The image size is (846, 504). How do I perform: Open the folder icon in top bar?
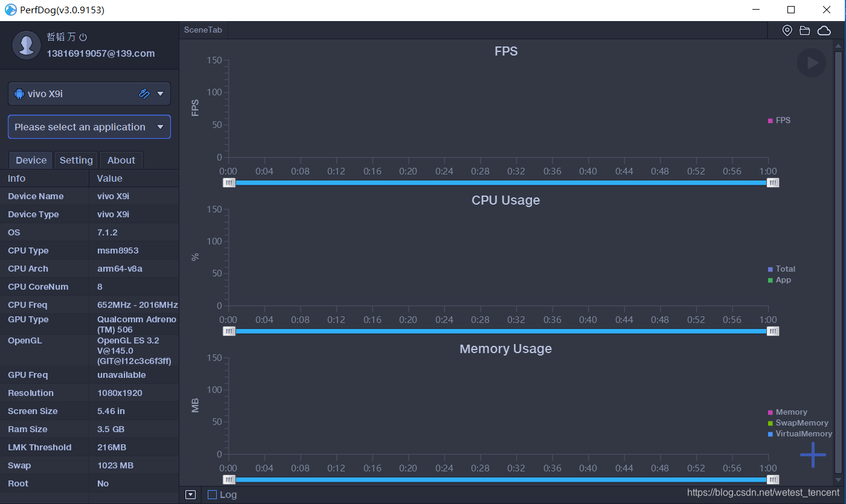[x=804, y=30]
